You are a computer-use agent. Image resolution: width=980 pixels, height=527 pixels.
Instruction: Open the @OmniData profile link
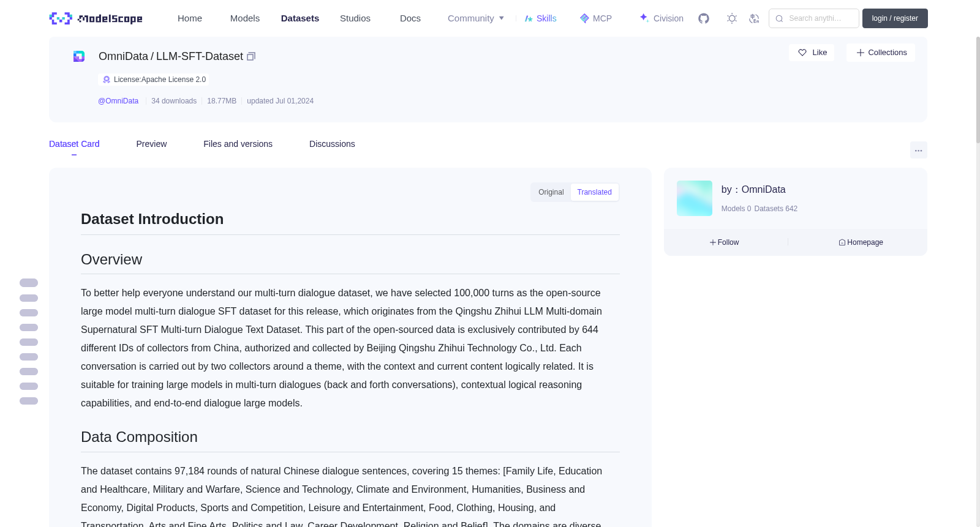pyautogui.click(x=118, y=101)
